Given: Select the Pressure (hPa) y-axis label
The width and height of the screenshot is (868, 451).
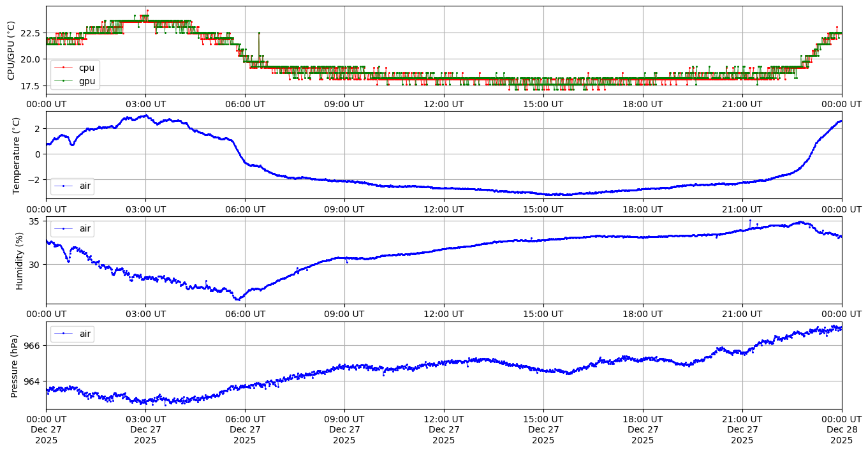Looking at the screenshot, I should click(x=15, y=366).
